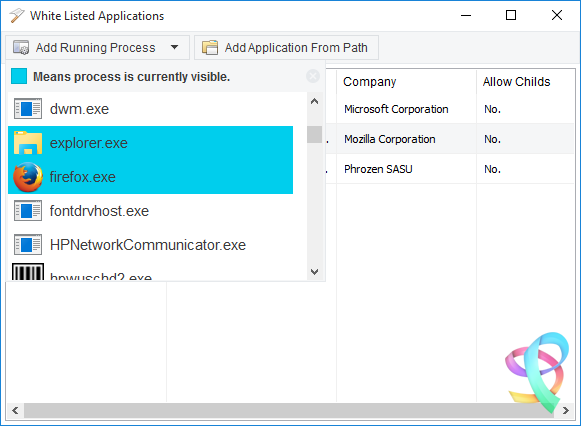Click the horizontal scrollbar right arrow

(565, 410)
